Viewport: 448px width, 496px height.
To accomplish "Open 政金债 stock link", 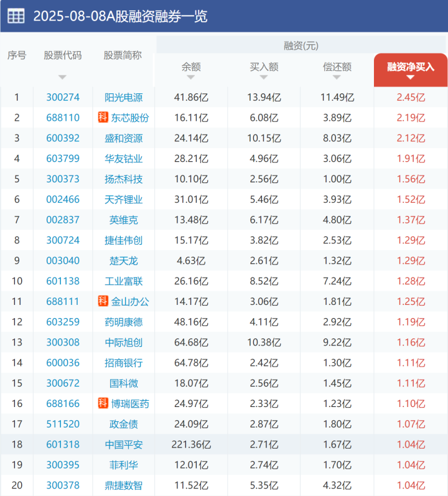I will click(x=124, y=424).
